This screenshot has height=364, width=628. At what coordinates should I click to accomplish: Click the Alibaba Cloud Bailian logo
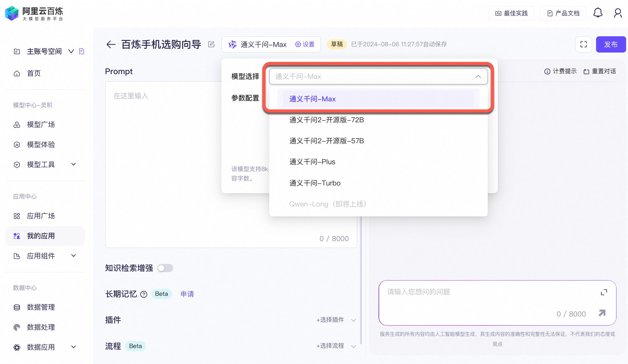click(x=34, y=13)
